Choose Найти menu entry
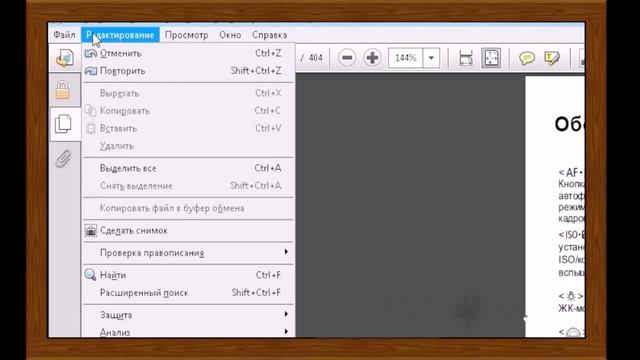 point(189,275)
